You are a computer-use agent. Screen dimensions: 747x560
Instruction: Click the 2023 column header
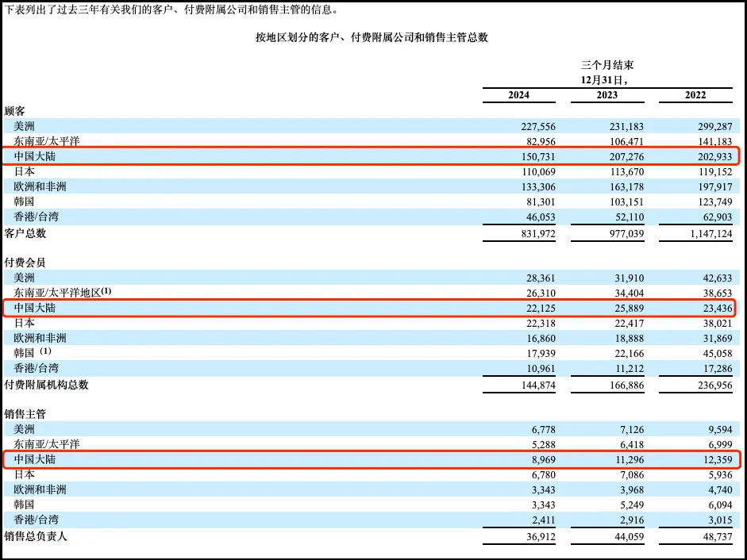(607, 94)
